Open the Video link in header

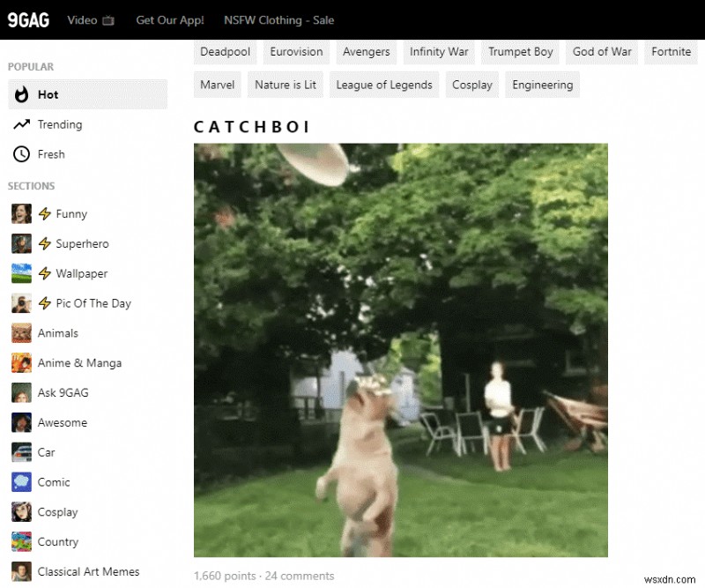[x=82, y=20]
